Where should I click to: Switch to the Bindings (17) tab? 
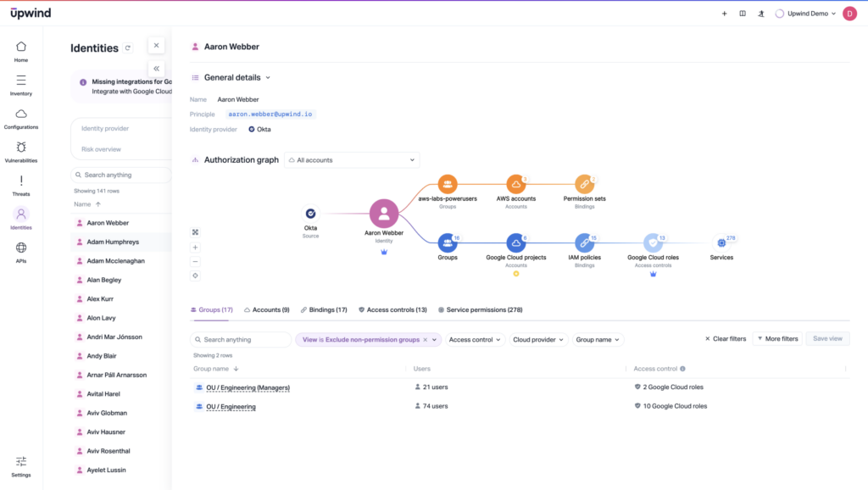tap(324, 310)
